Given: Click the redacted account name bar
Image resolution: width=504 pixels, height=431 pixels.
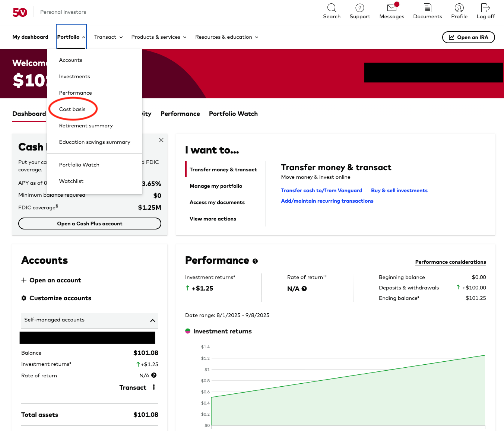Looking at the screenshot, I should coord(87,337).
